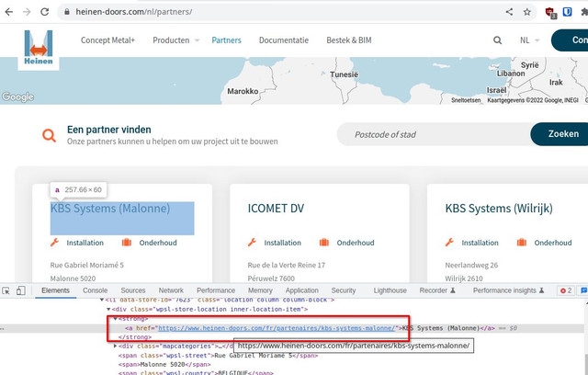
Task: Click Onderhoud under KBS Systems (Wilrijk)
Action: 553,243
